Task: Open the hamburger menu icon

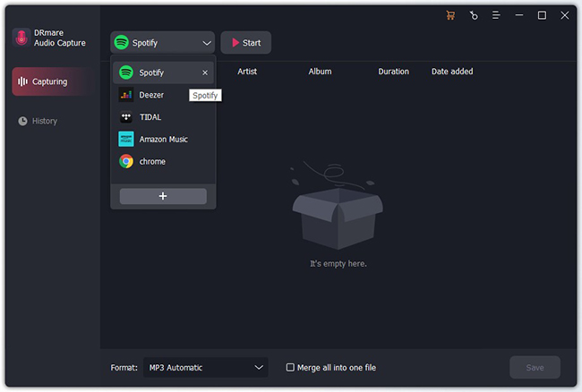Action: click(496, 15)
